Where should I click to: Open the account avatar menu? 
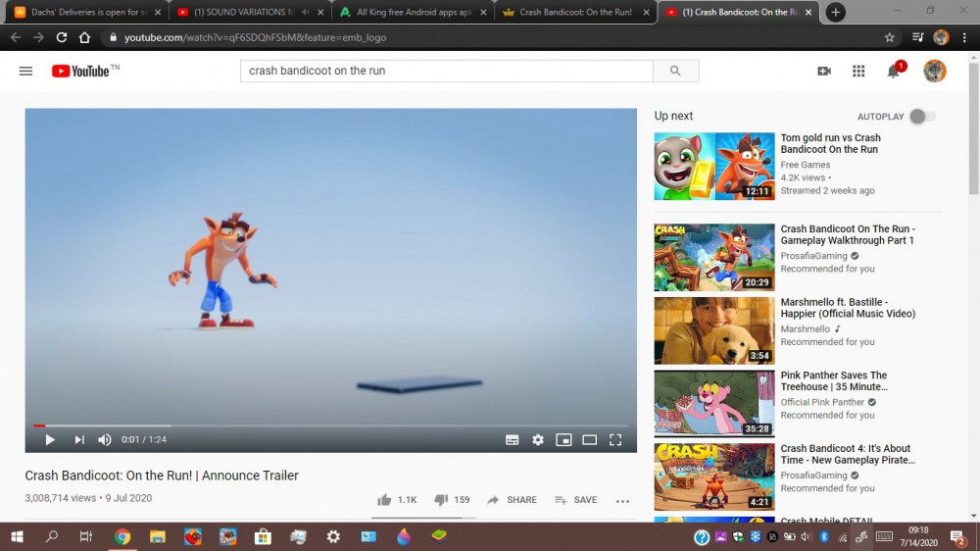[x=934, y=71]
